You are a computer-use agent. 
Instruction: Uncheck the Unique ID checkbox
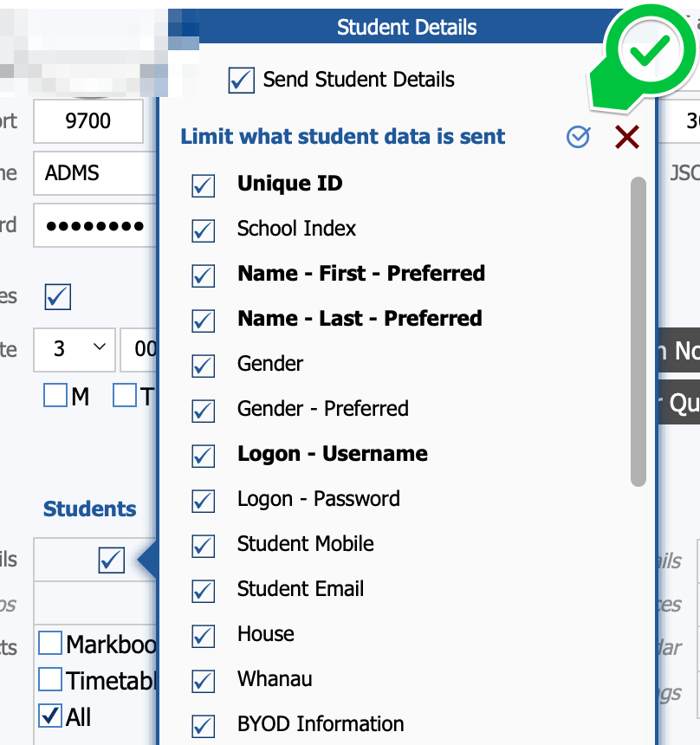pyautogui.click(x=203, y=185)
